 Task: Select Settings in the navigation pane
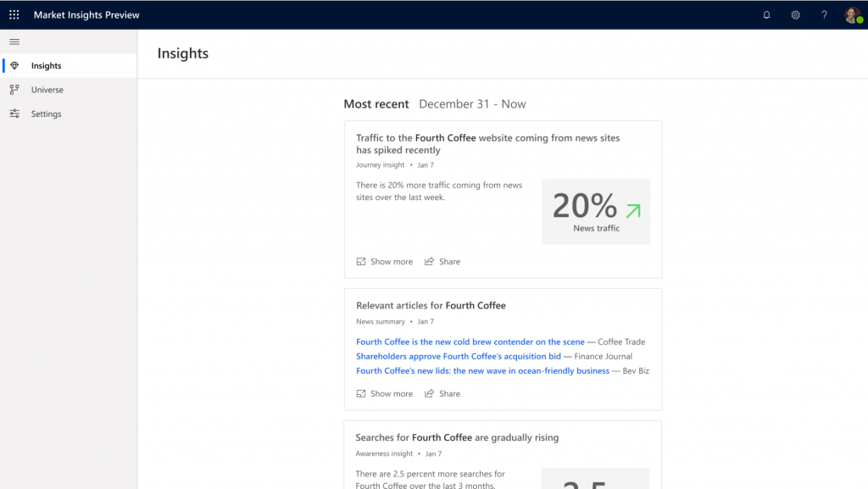pyautogui.click(x=46, y=114)
